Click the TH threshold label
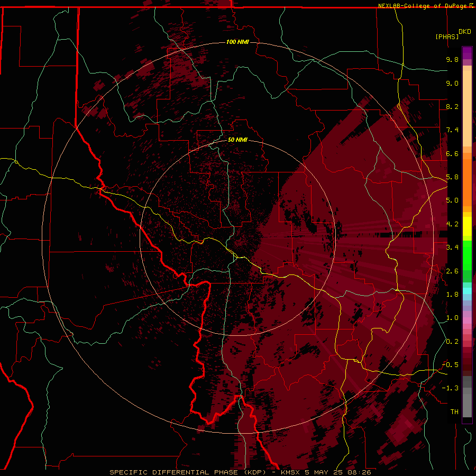This screenshot has height=476, width=476. coord(454,412)
